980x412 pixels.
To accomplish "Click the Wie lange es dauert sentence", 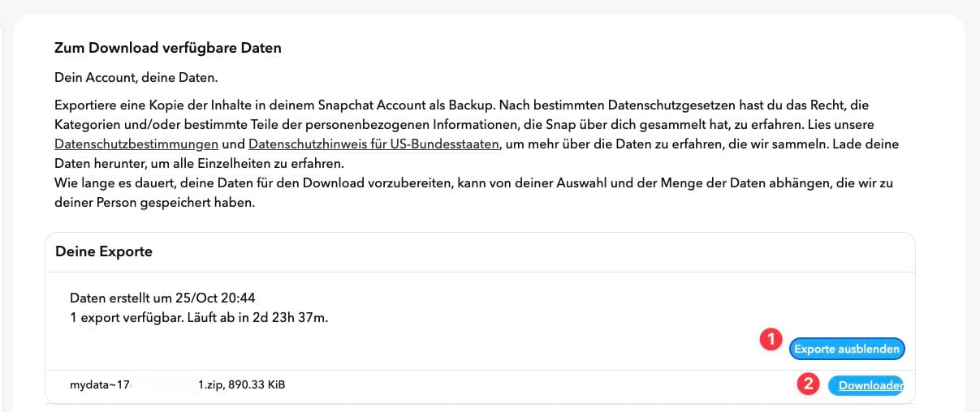I will (x=471, y=183).
